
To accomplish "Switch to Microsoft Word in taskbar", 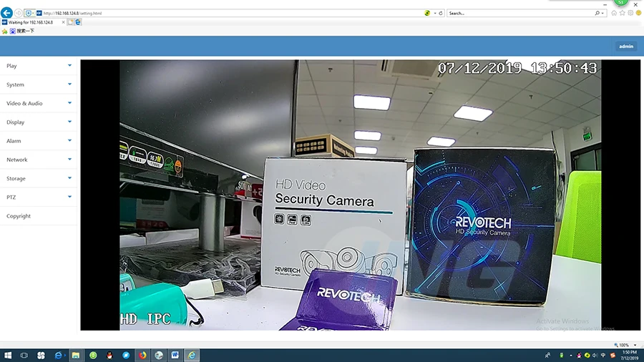I will tap(175, 356).
